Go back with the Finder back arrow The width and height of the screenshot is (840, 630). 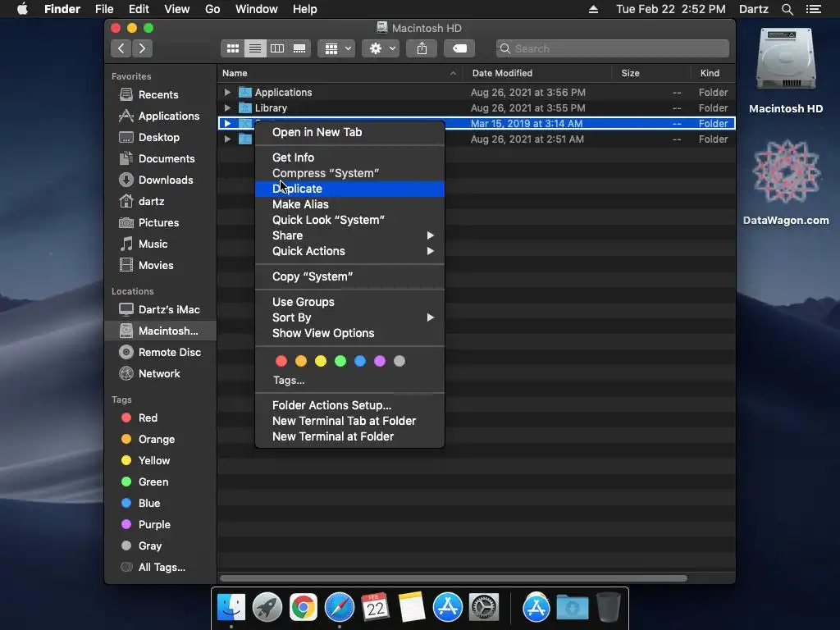[x=121, y=48]
